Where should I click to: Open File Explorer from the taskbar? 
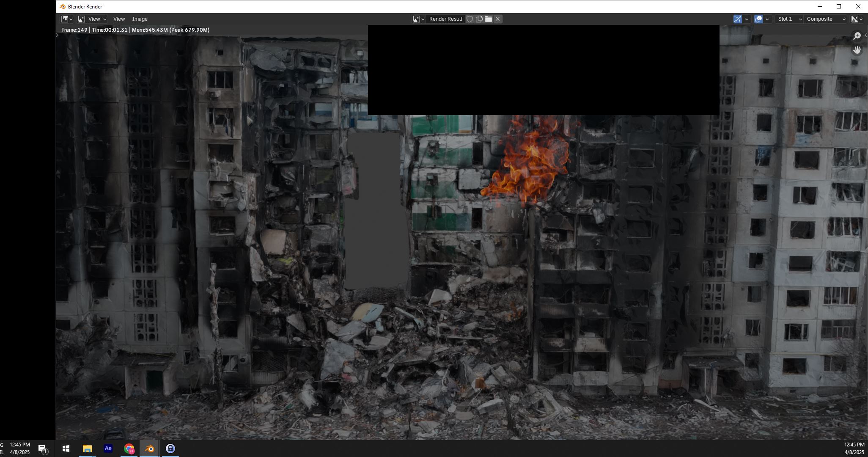(87, 449)
